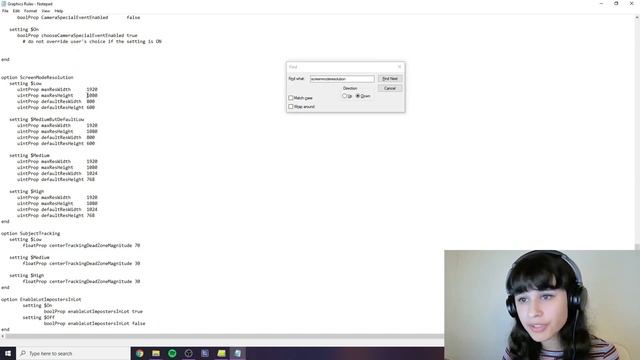Viewport: 640px width, 360px height.
Task: Click the '# do not override user's choice' comment
Action: [92, 41]
